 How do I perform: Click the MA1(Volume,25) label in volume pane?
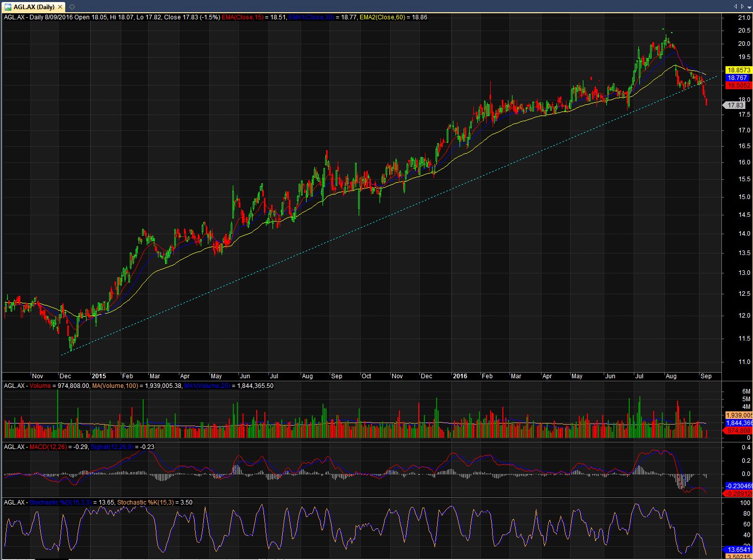[x=206, y=386]
